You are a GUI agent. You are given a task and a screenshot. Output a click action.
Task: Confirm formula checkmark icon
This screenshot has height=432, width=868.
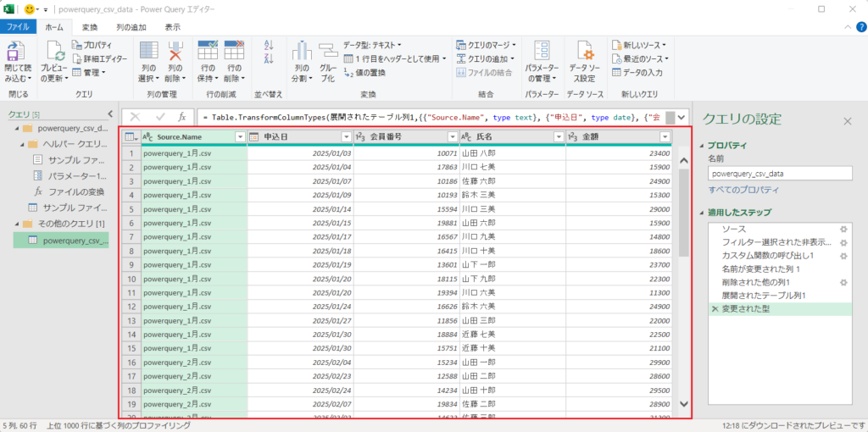point(160,117)
